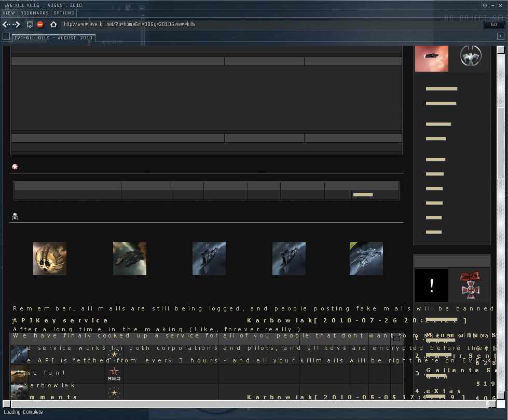Click the envelope mail icon in table header

tap(396, 338)
